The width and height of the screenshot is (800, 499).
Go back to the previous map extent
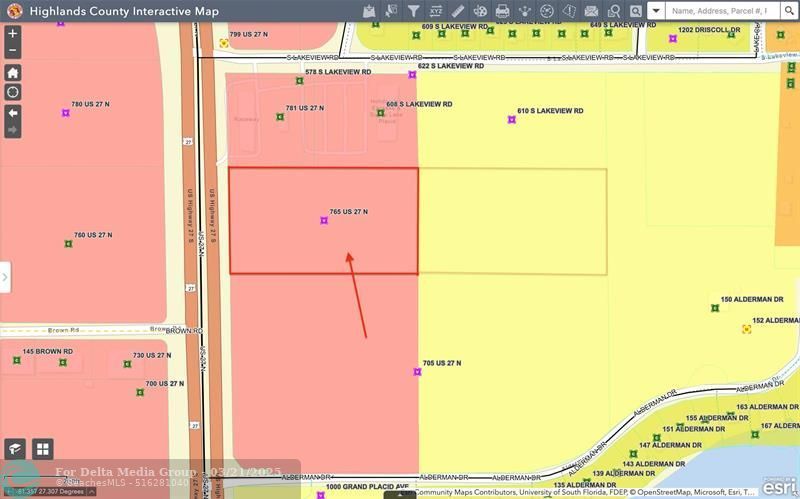(x=13, y=113)
